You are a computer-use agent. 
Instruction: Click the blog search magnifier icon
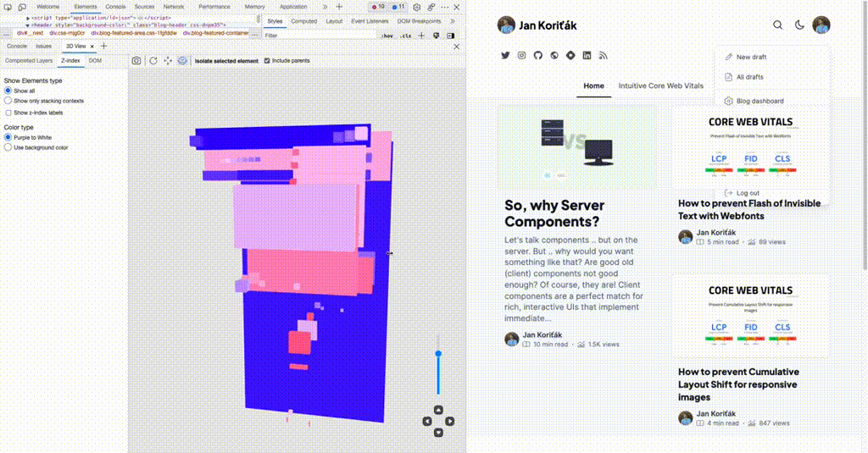[x=778, y=25]
